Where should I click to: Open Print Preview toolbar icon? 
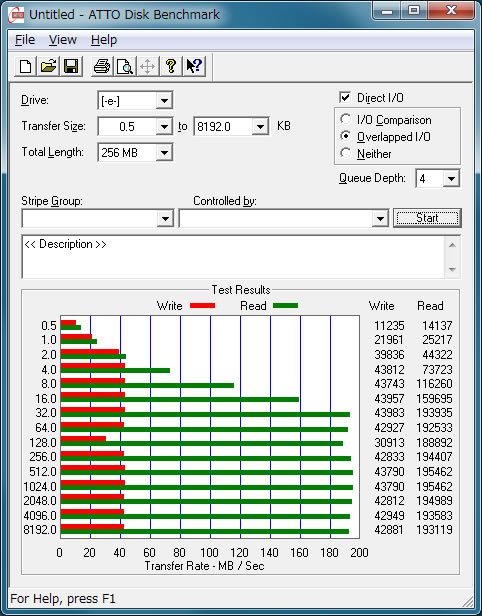pos(125,66)
